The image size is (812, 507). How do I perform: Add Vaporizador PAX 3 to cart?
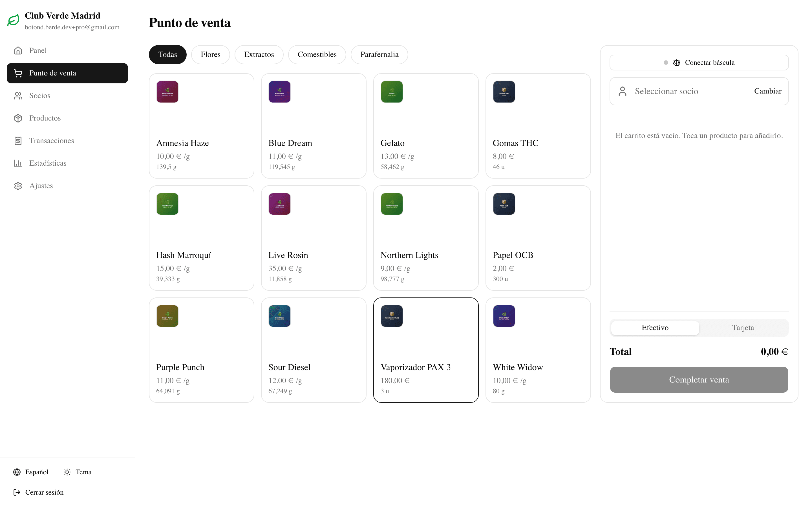click(426, 350)
